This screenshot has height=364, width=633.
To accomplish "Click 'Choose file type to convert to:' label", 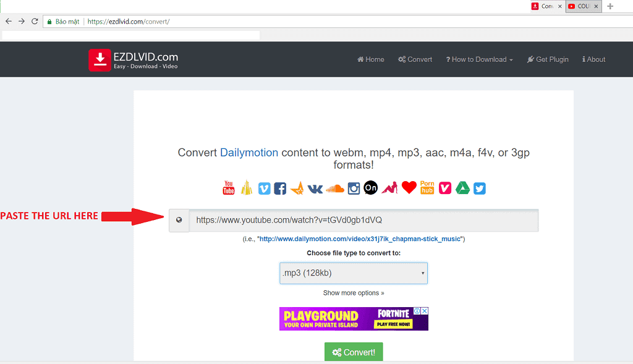I will tap(354, 253).
